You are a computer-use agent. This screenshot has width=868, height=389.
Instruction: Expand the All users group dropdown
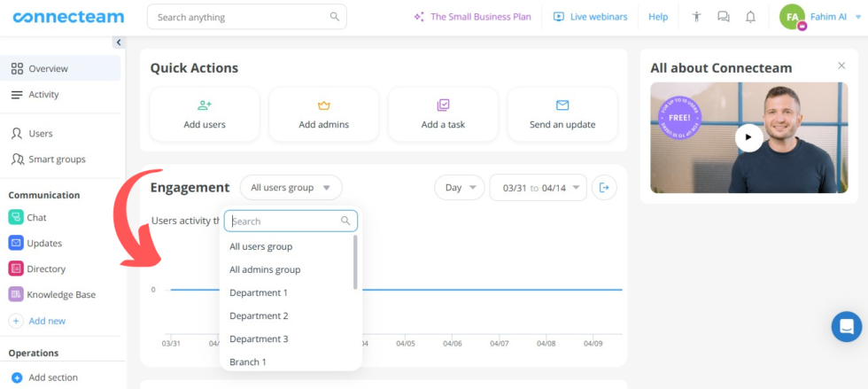[291, 188]
